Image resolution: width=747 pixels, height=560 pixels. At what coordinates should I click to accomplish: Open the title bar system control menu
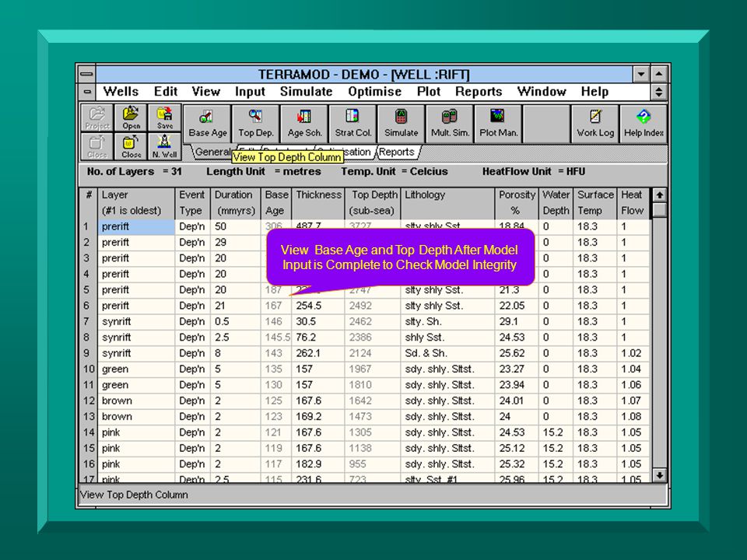tap(86, 75)
